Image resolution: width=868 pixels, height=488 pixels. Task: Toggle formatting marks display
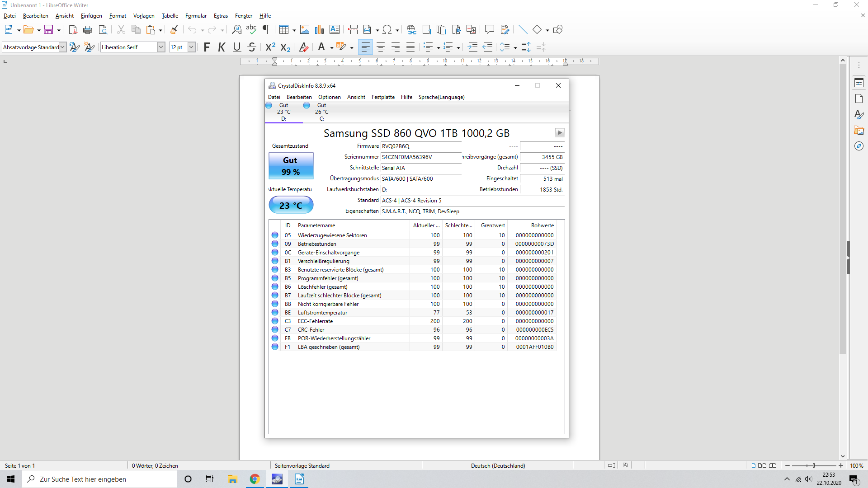[x=266, y=30]
